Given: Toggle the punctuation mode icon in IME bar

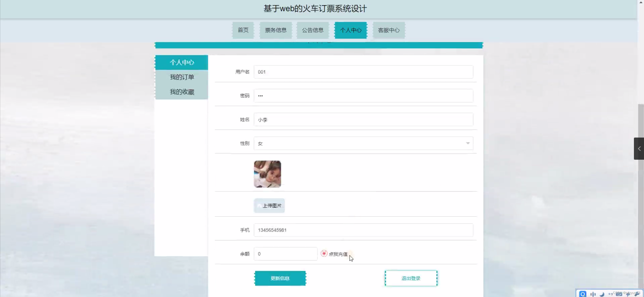Looking at the screenshot, I should coord(610,294).
